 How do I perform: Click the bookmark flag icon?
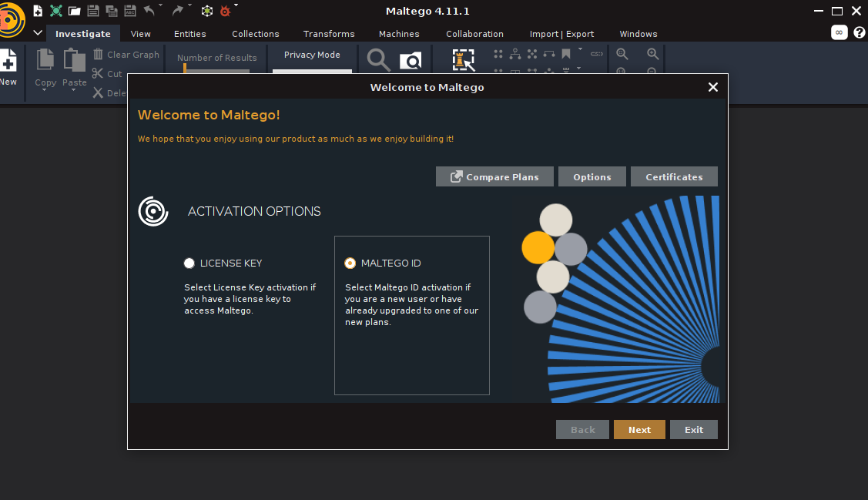click(566, 54)
